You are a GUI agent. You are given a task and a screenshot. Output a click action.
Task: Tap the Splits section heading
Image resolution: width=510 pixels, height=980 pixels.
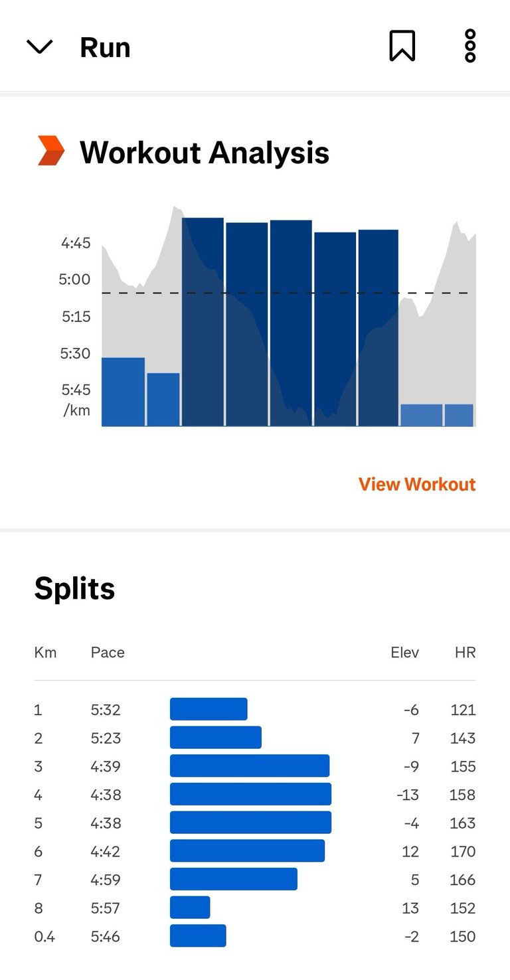click(74, 588)
